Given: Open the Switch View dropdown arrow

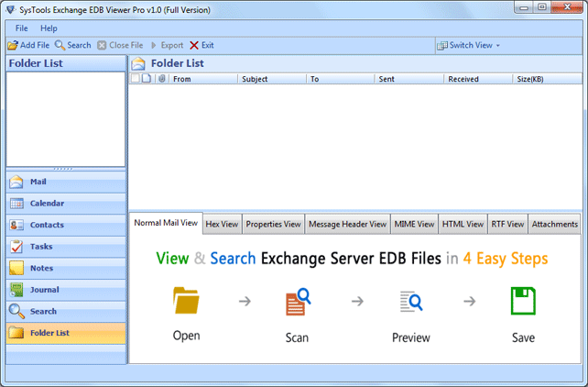Looking at the screenshot, I should click(x=498, y=46).
